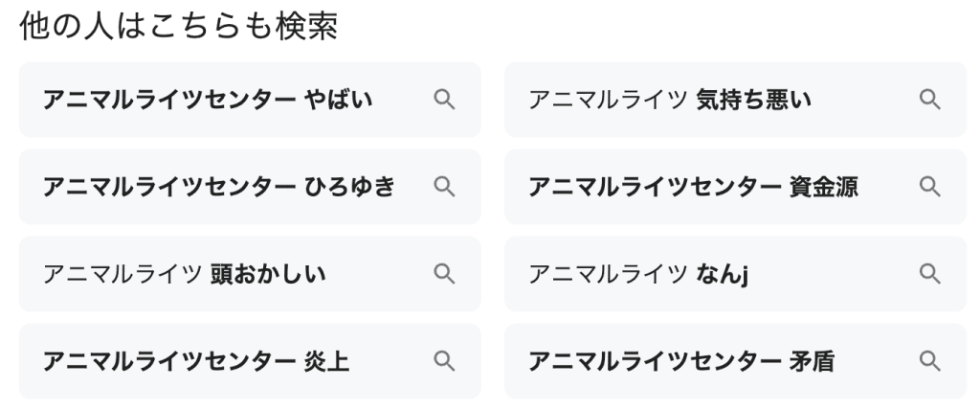Click magnifier icon next to アニマルライツ 気持ち悪い
The image size is (980, 410).
click(x=929, y=100)
